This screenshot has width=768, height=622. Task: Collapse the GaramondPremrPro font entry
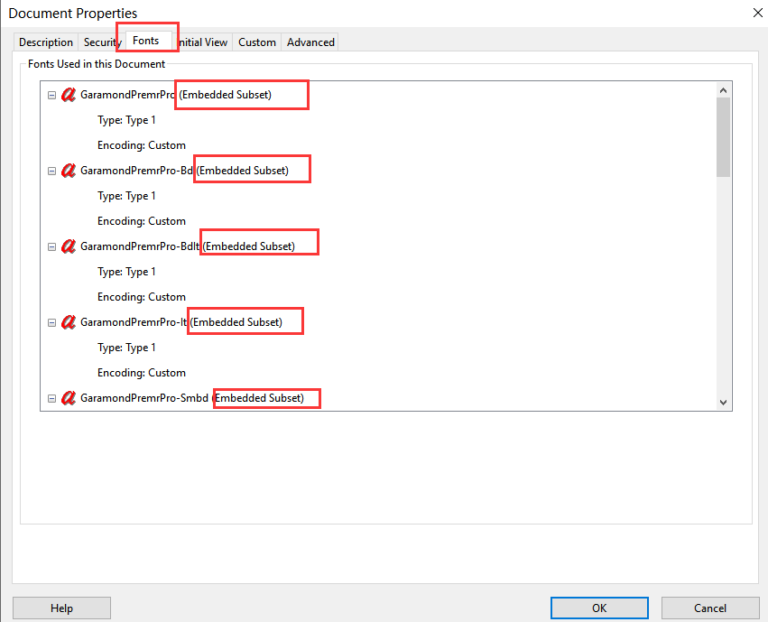(52, 95)
